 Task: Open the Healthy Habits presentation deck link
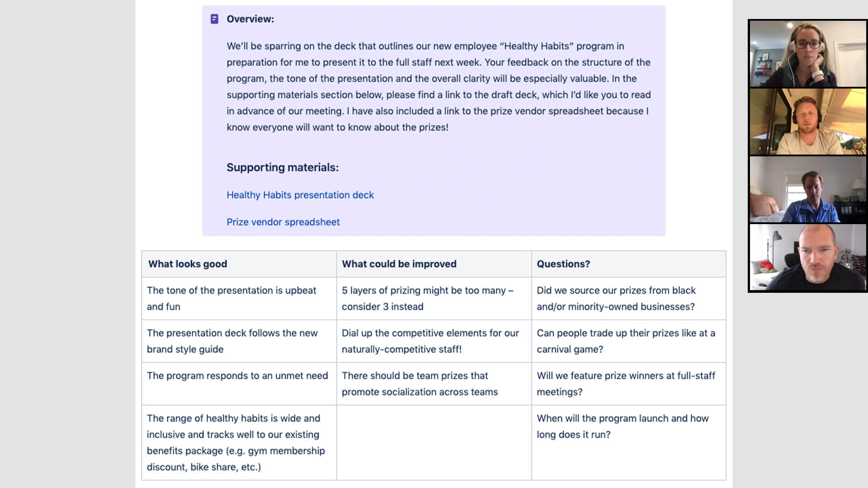point(300,194)
